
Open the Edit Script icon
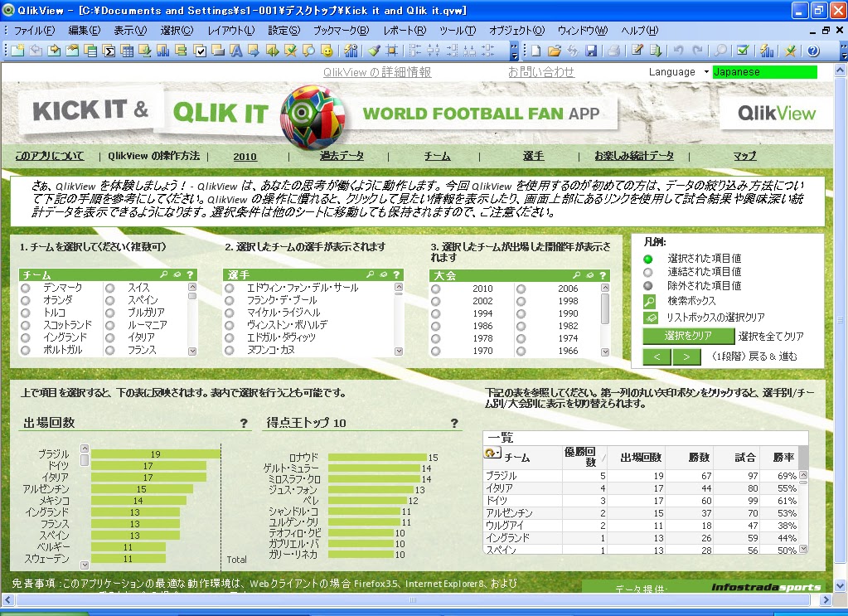(637, 51)
